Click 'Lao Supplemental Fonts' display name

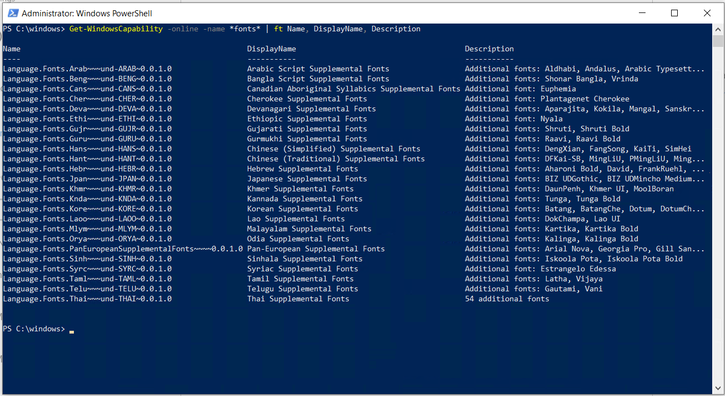[x=296, y=219]
